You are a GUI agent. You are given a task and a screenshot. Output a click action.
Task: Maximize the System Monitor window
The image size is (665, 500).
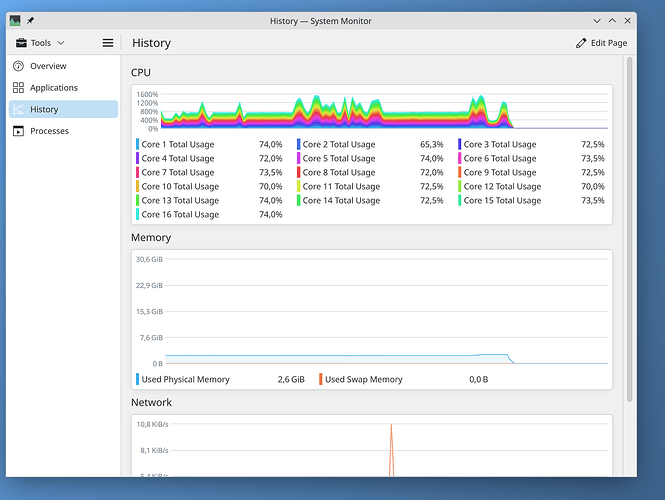pyautogui.click(x=612, y=21)
